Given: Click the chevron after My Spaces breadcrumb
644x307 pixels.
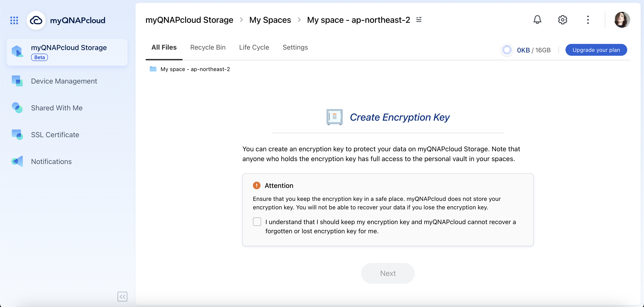Looking at the screenshot, I should (299, 20).
